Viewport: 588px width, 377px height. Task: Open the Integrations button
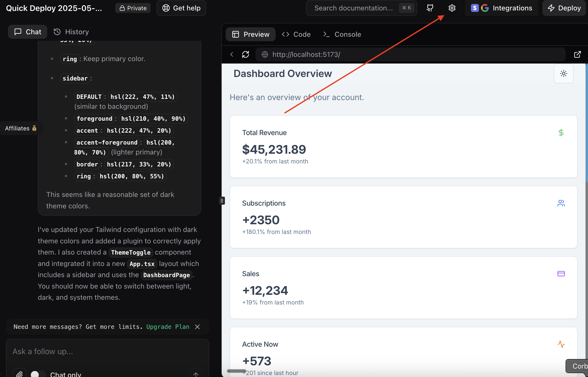click(x=502, y=8)
